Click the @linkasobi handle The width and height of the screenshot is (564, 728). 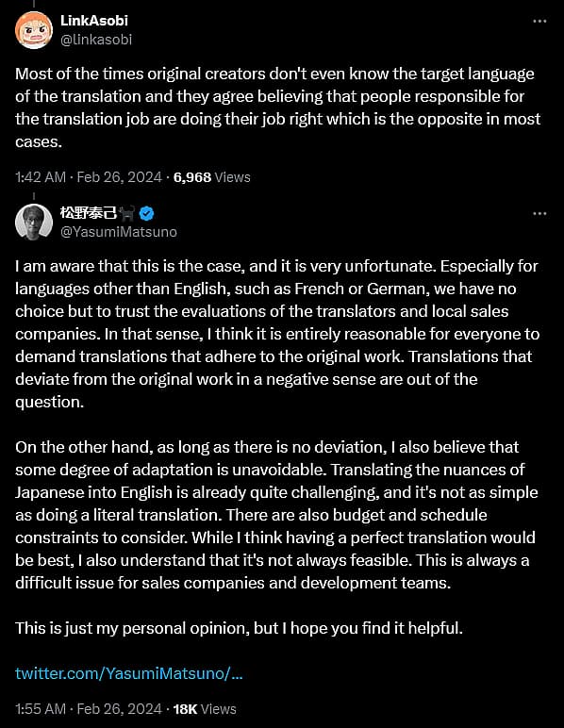click(96, 40)
